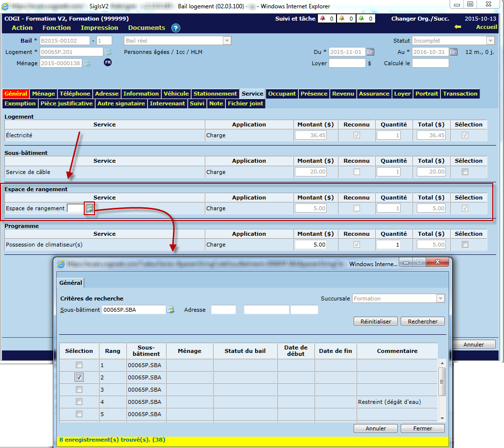Screen dimensions: 504x448
Task: Uncheck the Rang 2 selection checkbox
Action: tap(79, 377)
